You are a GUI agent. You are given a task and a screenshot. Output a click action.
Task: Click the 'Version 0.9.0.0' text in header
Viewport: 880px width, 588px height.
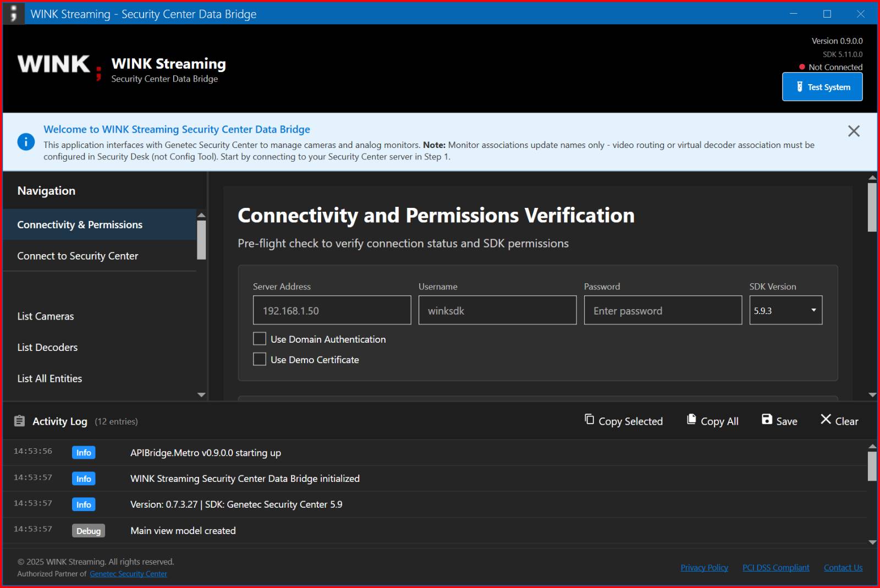(x=837, y=41)
